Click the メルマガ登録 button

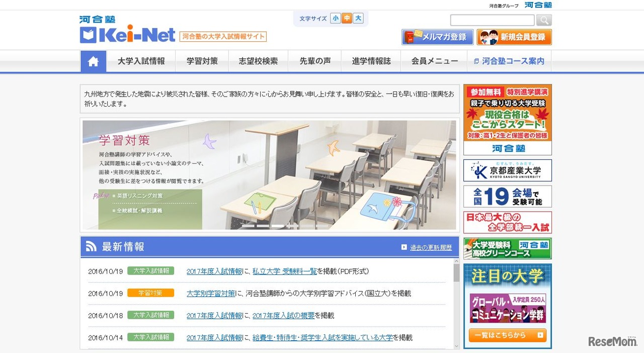tap(437, 37)
